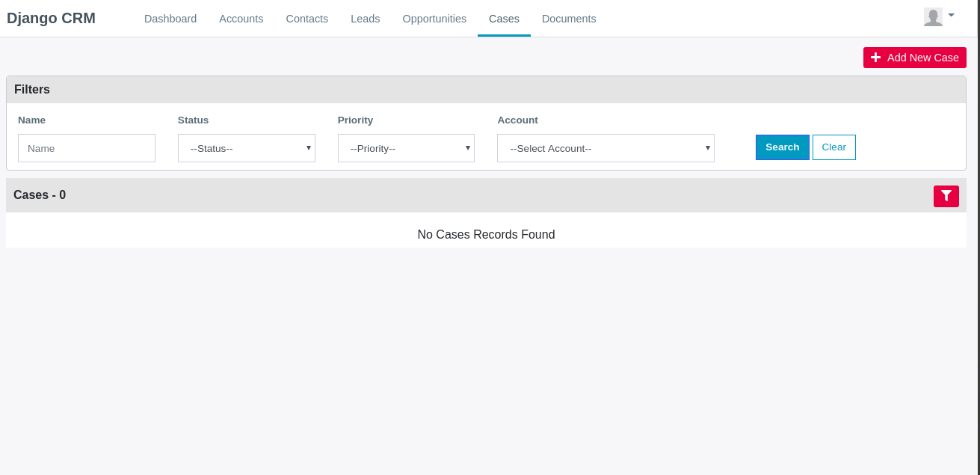Open the Documents tab
Image resolution: width=980 pixels, height=475 pixels.
[569, 19]
